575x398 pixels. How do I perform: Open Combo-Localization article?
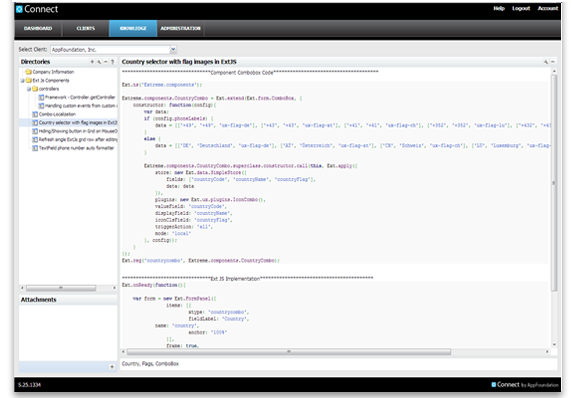57,114
